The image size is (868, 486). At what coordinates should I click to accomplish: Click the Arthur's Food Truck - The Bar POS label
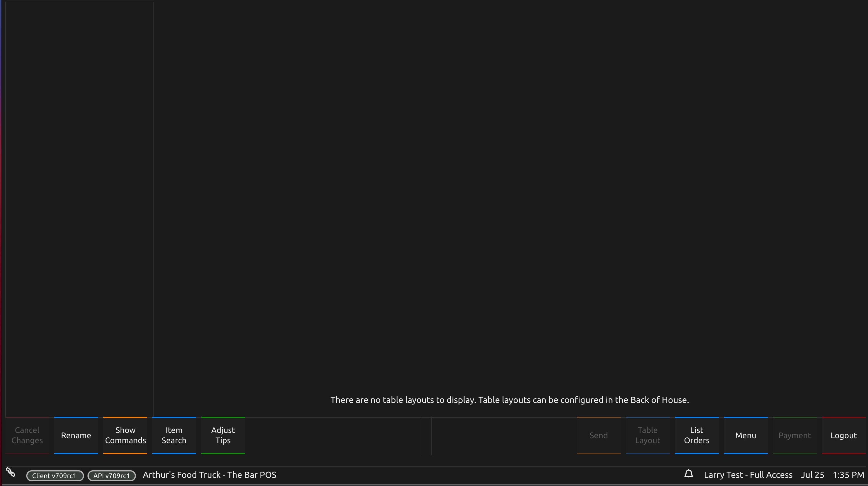[x=210, y=475]
